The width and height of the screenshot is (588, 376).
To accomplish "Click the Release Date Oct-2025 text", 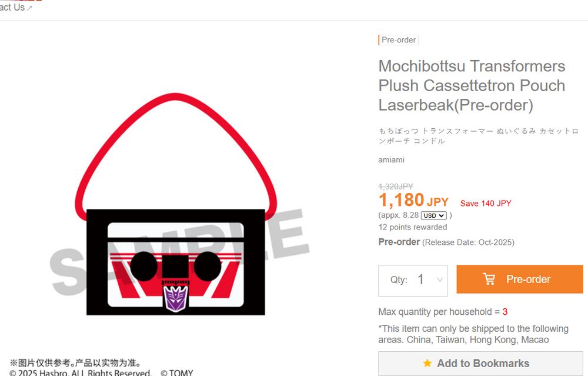I will point(469,242).
